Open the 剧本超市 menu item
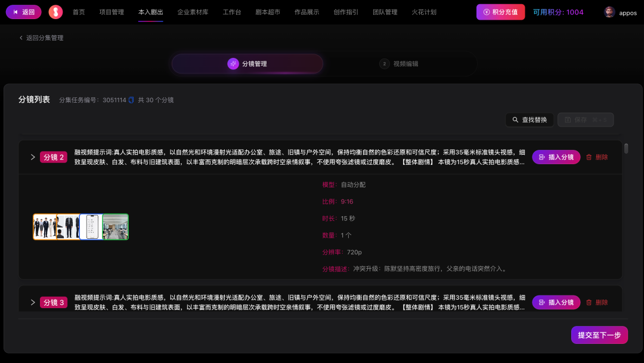 267,12
